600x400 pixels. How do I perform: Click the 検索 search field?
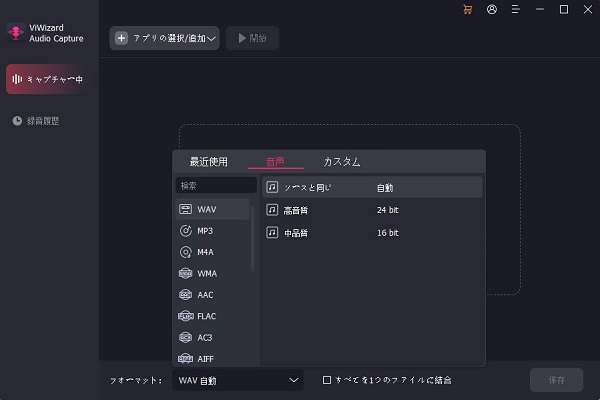tap(216, 186)
